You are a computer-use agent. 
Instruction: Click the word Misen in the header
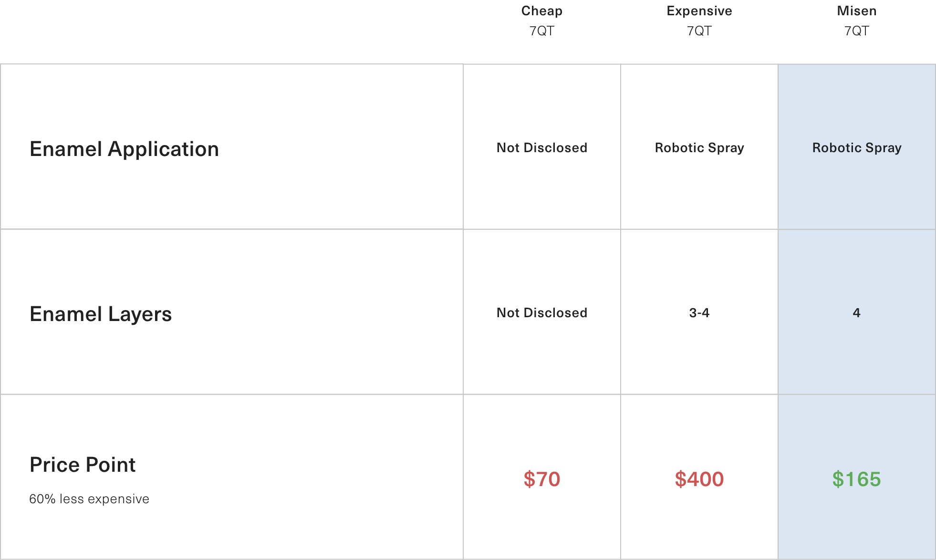pyautogui.click(x=857, y=11)
